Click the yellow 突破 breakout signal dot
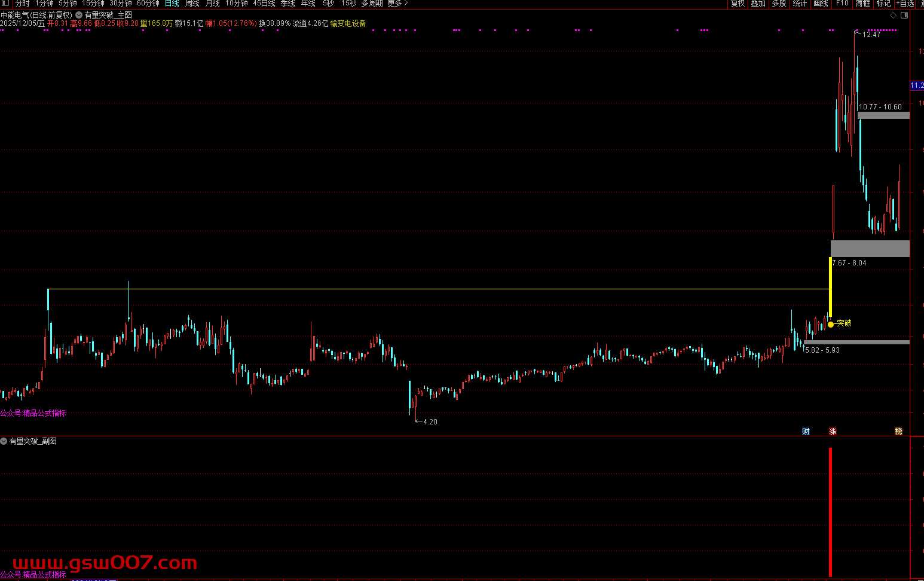This screenshot has width=924, height=581. coord(831,324)
